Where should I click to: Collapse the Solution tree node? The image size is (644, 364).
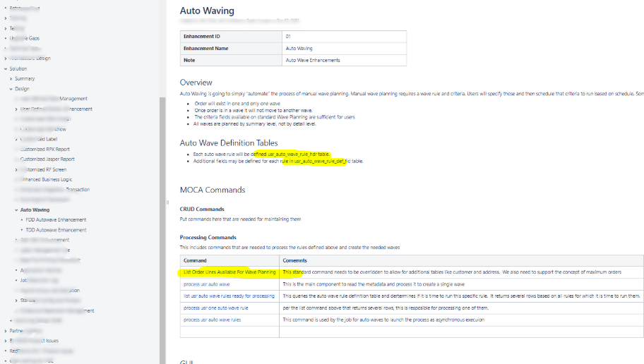point(6,69)
